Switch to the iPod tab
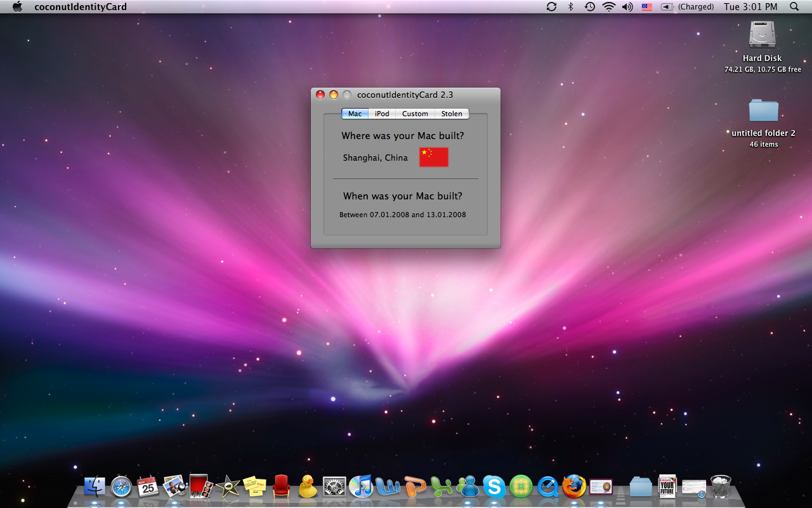This screenshot has height=508, width=812. pos(382,114)
